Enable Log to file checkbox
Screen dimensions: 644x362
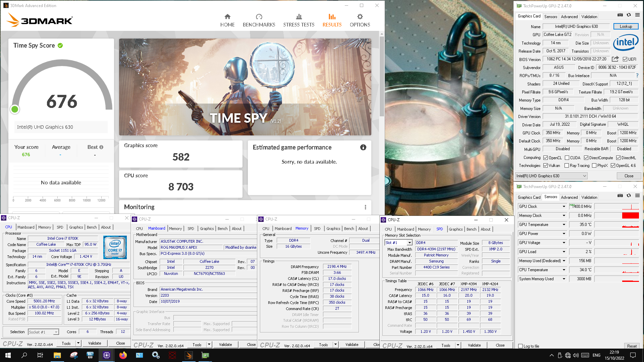click(x=521, y=346)
